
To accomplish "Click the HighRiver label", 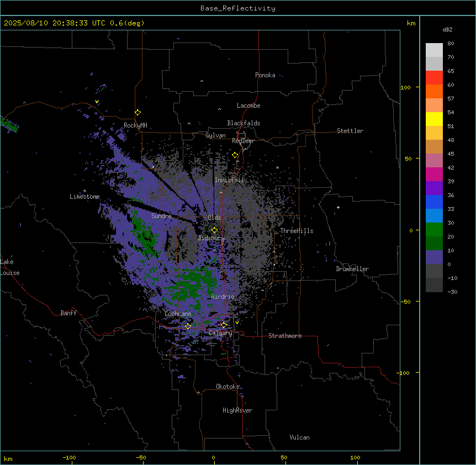I will (x=237, y=410).
